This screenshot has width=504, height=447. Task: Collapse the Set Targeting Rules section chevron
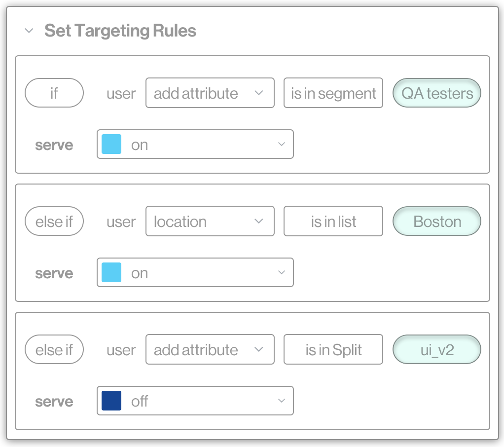[29, 31]
